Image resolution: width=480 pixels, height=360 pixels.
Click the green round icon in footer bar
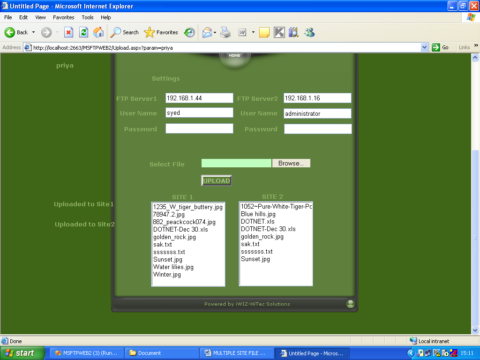350,304
